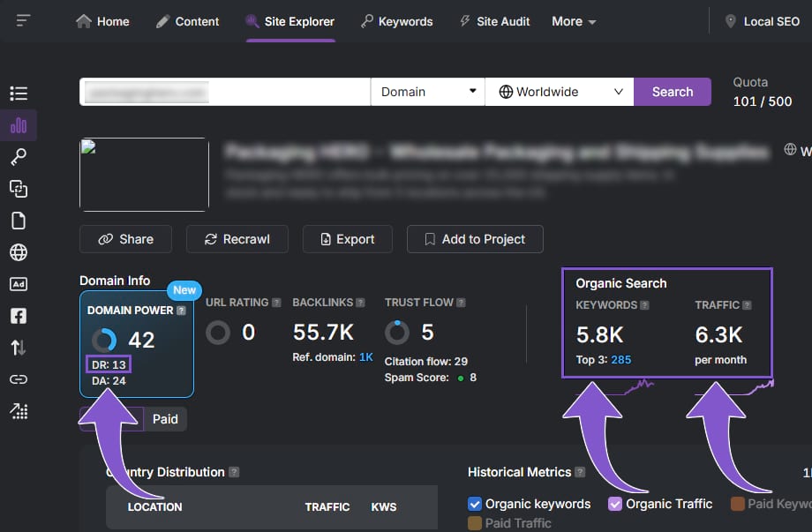
Task: Open the globe sidebar icon
Action: [19, 252]
